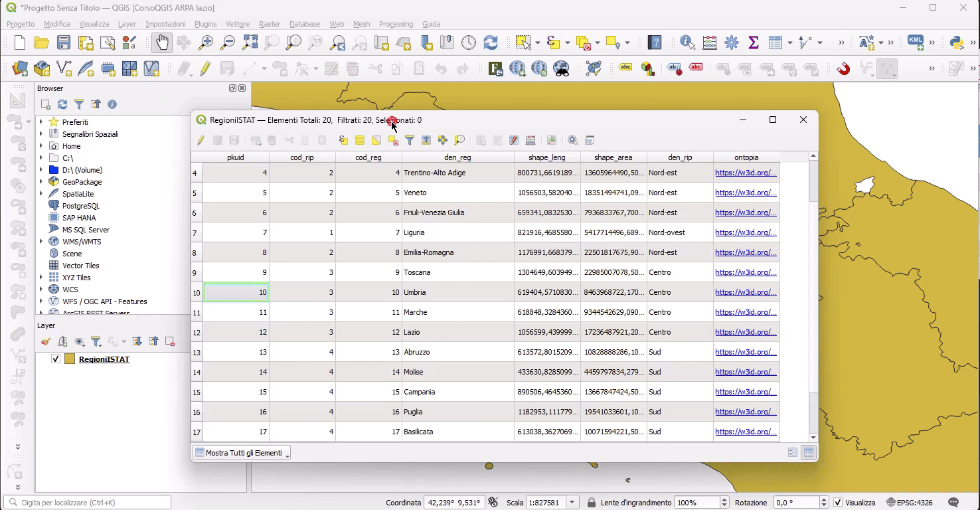Screen dimensions: 980x510
Task: Zoom map to selected rows
Action: pyautogui.click(x=459, y=140)
